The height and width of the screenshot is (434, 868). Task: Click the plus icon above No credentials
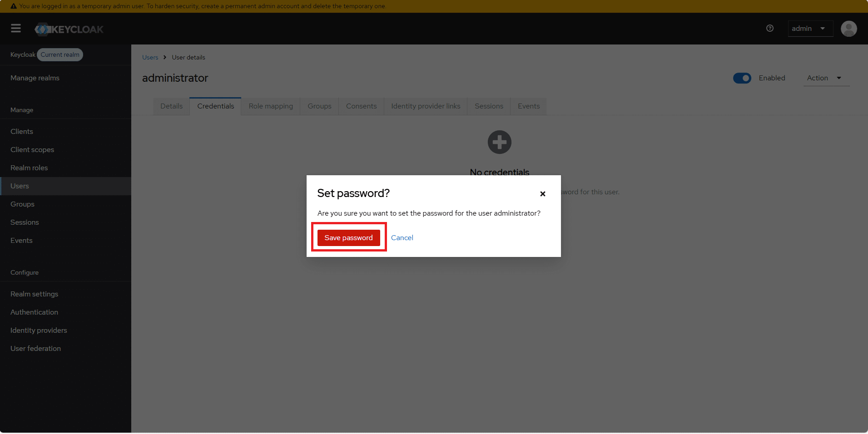pos(499,143)
